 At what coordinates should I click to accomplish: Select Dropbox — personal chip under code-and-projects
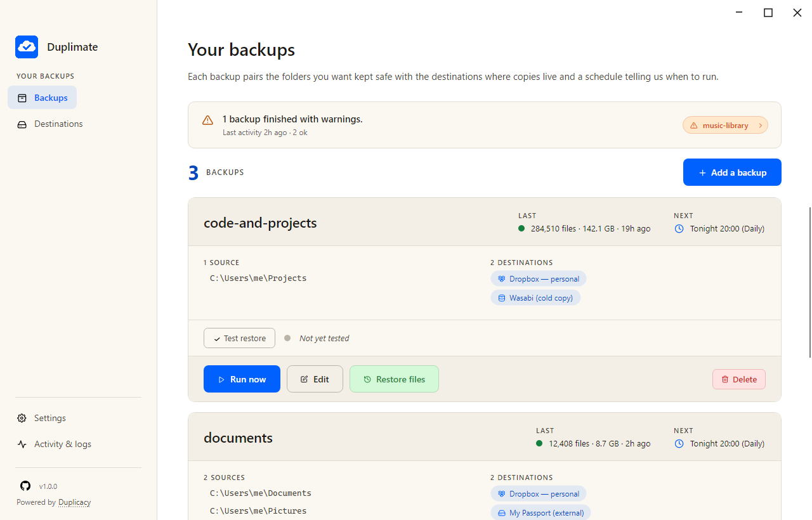click(x=538, y=278)
